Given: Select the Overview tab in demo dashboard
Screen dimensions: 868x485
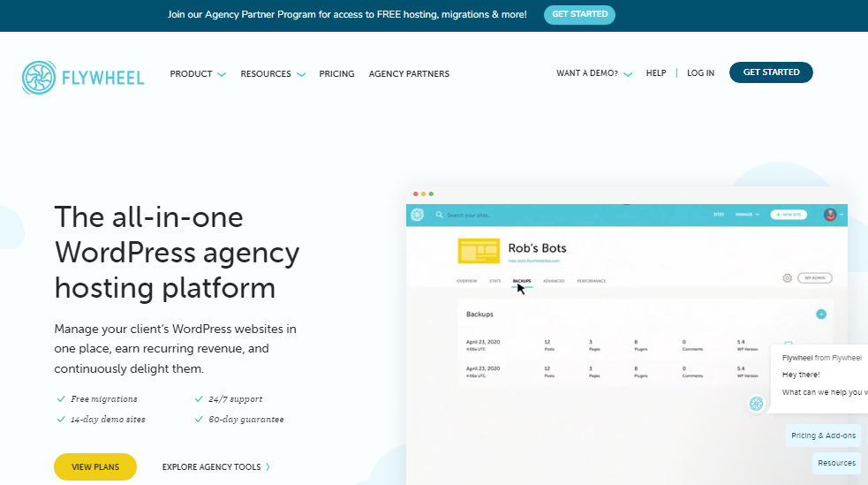Looking at the screenshot, I should click(x=466, y=281).
